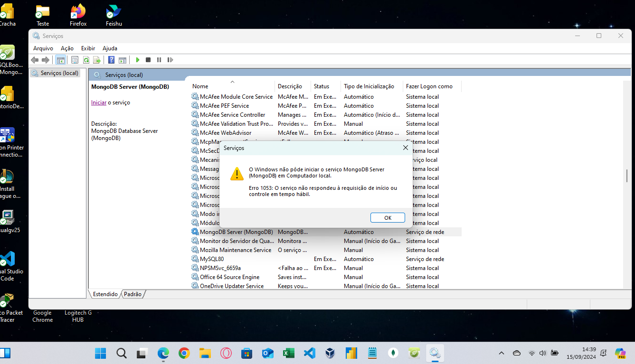Open the Ajuda menu
The image size is (635, 364).
point(110,48)
